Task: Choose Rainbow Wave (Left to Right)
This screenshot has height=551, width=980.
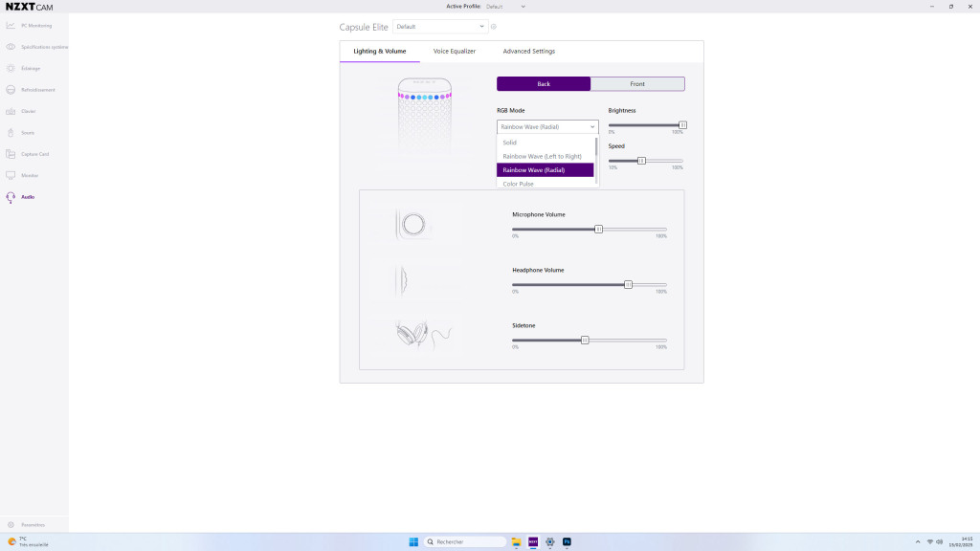Action: (x=545, y=156)
